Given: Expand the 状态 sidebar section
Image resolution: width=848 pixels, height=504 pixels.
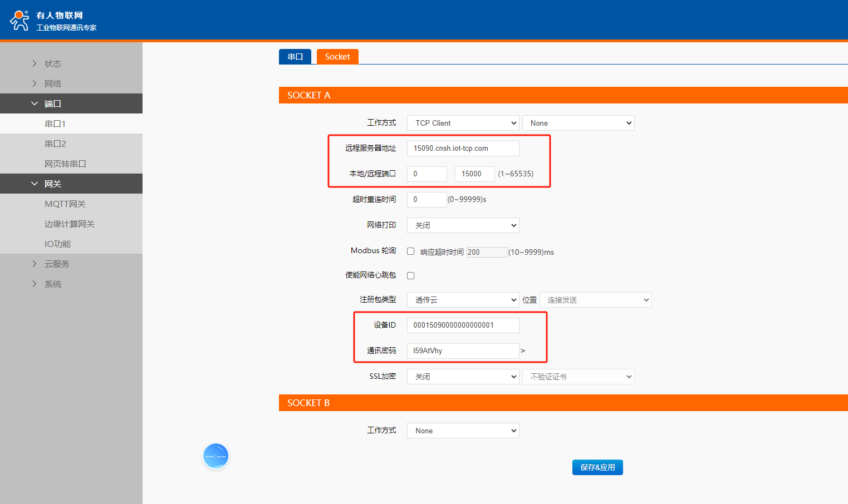Looking at the screenshot, I should (x=52, y=63).
